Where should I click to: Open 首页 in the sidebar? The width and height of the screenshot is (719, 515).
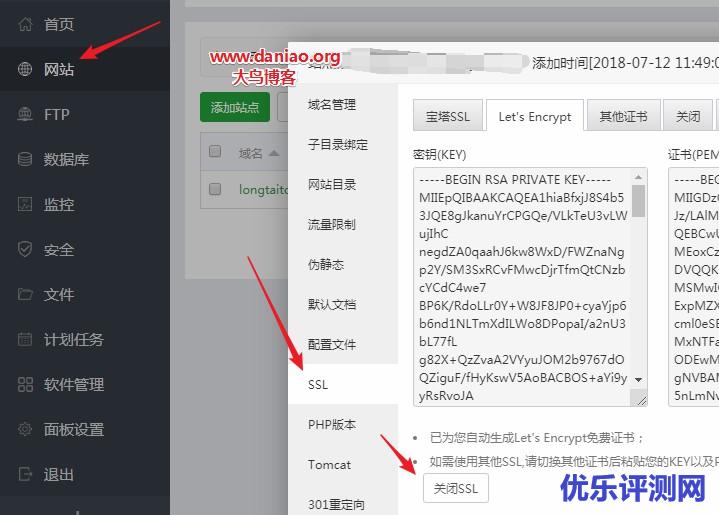tap(59, 24)
